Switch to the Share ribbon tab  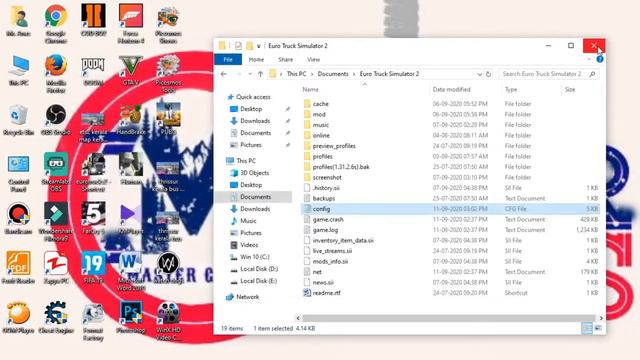pos(285,60)
